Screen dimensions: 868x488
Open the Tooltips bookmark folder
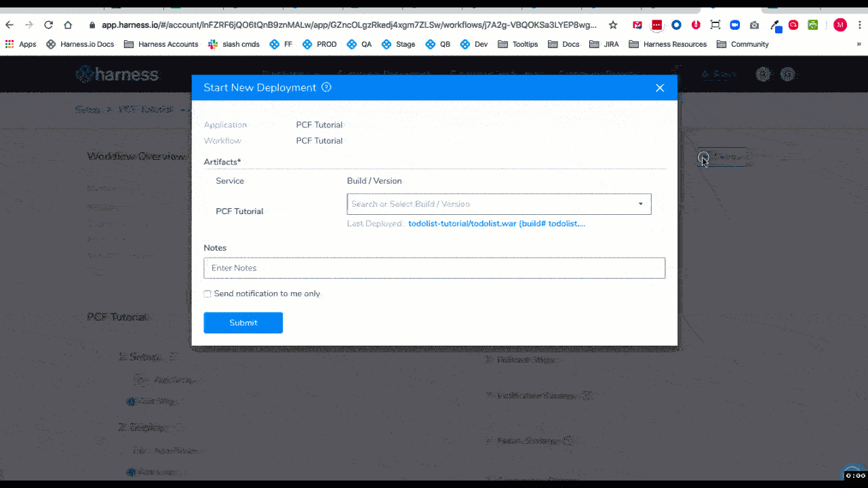[x=517, y=44]
